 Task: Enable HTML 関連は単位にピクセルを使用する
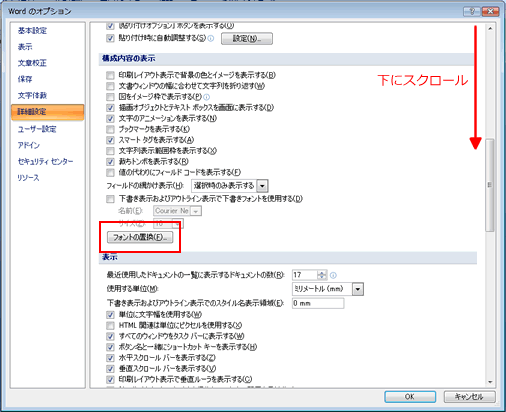coord(110,325)
